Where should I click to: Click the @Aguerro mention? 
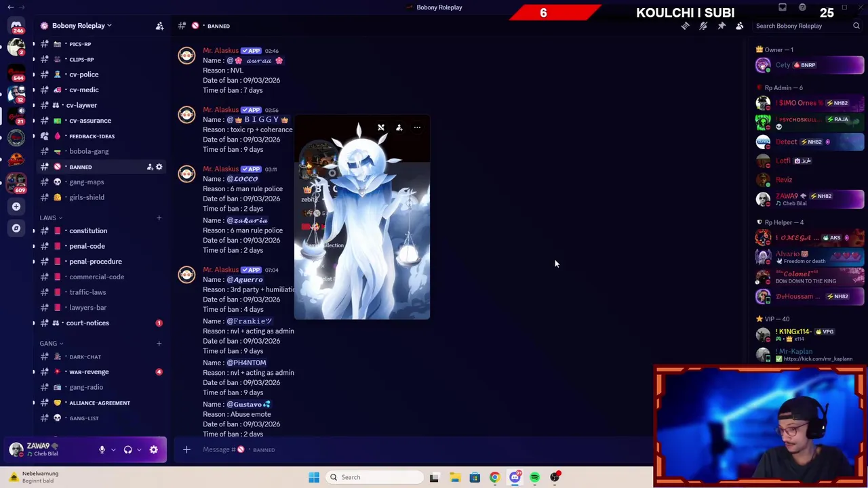pos(245,279)
